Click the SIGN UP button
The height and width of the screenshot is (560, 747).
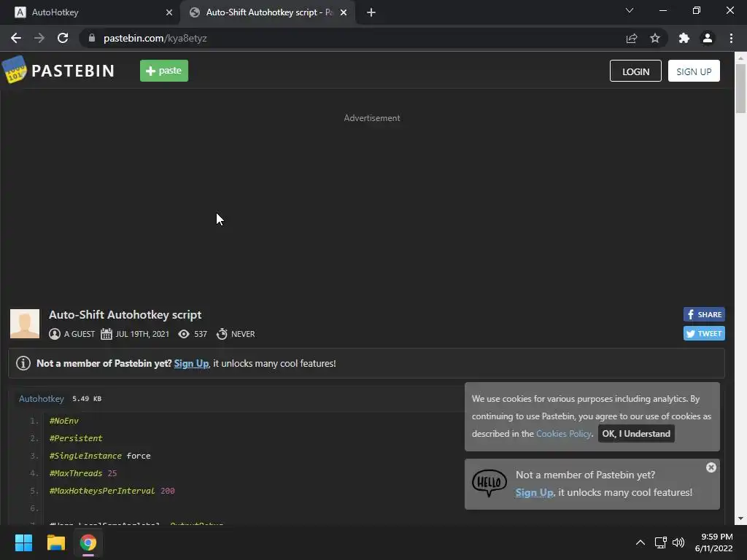pyautogui.click(x=694, y=71)
